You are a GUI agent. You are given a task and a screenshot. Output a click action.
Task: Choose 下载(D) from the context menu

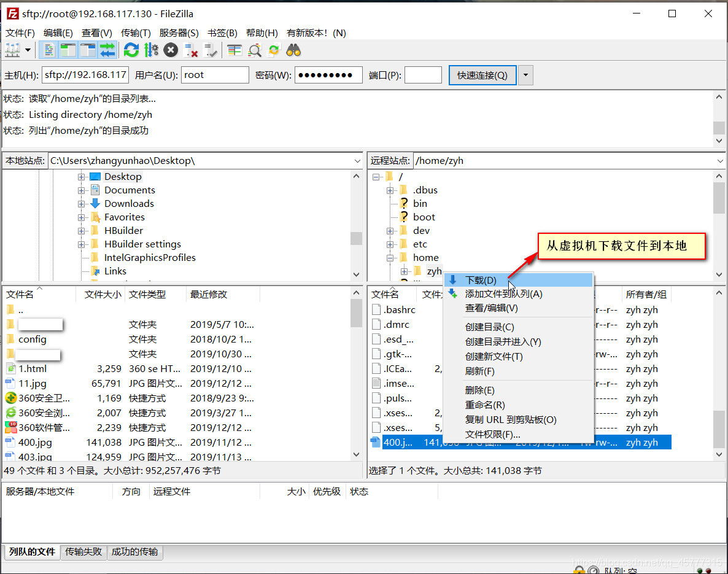click(518, 280)
